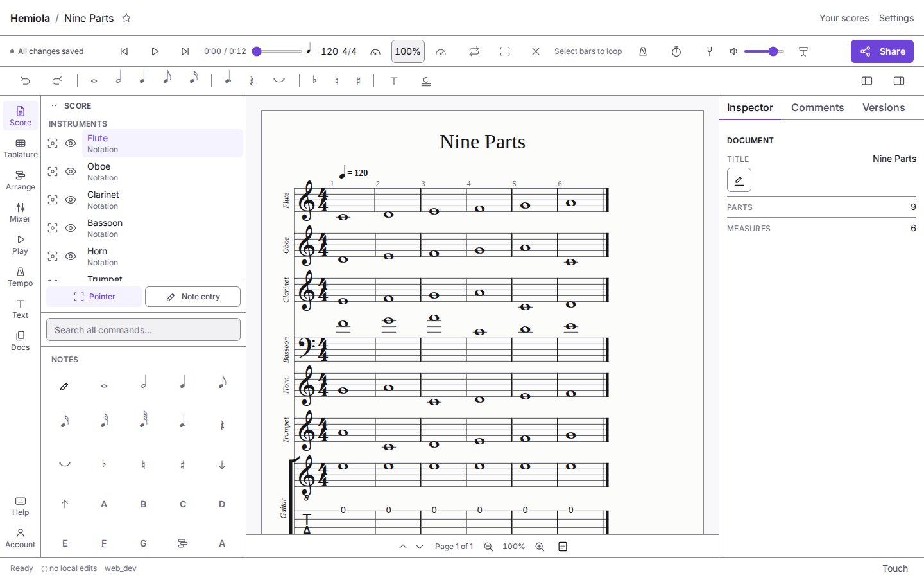The image size is (924, 578).
Task: Select half note in the top toolbar
Action: point(119,78)
